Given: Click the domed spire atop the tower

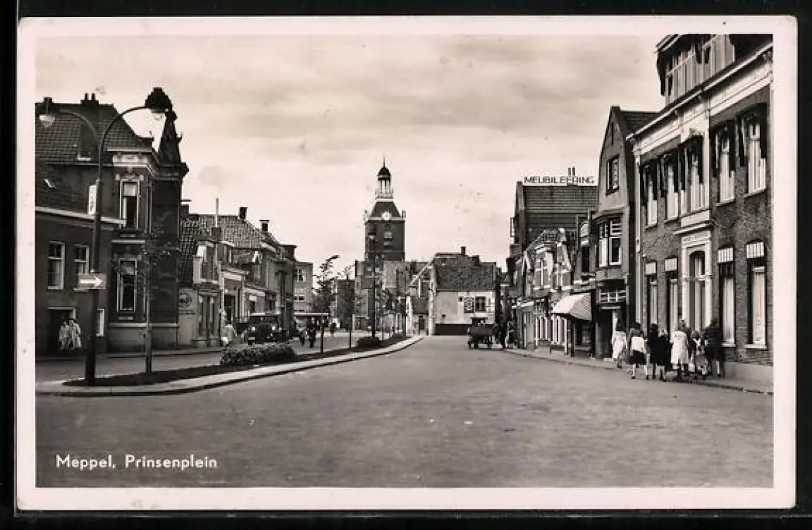Looking at the screenshot, I should (384, 179).
